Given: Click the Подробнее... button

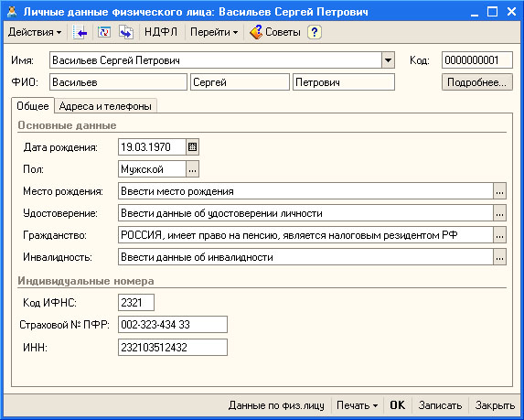Looking at the screenshot, I should coord(476,82).
